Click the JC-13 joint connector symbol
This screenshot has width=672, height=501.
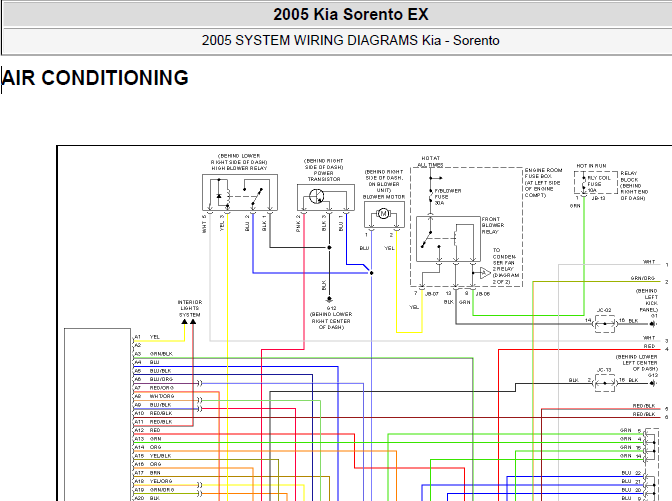[x=605, y=383]
